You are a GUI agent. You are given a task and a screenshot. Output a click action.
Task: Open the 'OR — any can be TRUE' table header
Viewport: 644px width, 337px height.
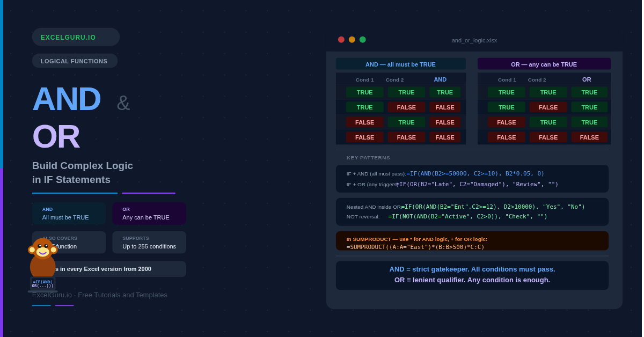pos(544,64)
